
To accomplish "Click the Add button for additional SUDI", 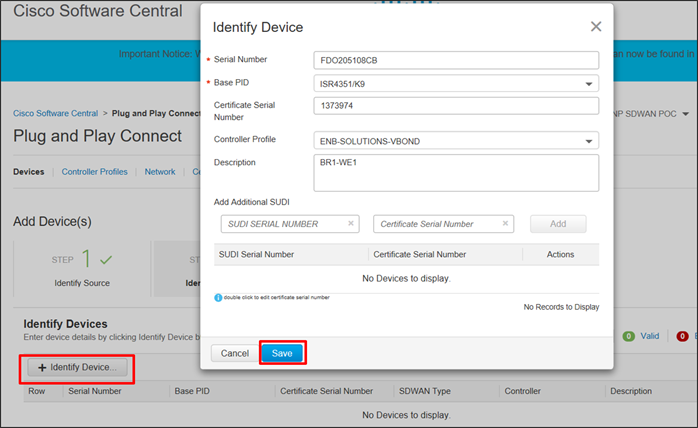I will click(x=558, y=224).
